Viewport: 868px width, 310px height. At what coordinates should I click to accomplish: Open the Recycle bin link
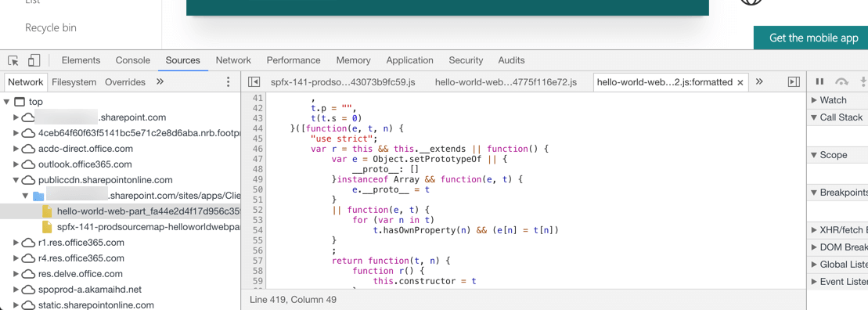(51, 27)
